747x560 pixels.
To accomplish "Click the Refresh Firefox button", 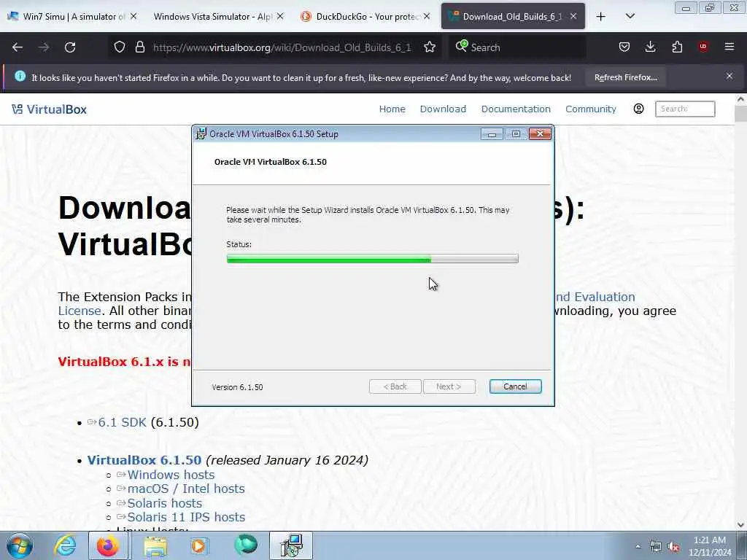I will click(x=625, y=77).
